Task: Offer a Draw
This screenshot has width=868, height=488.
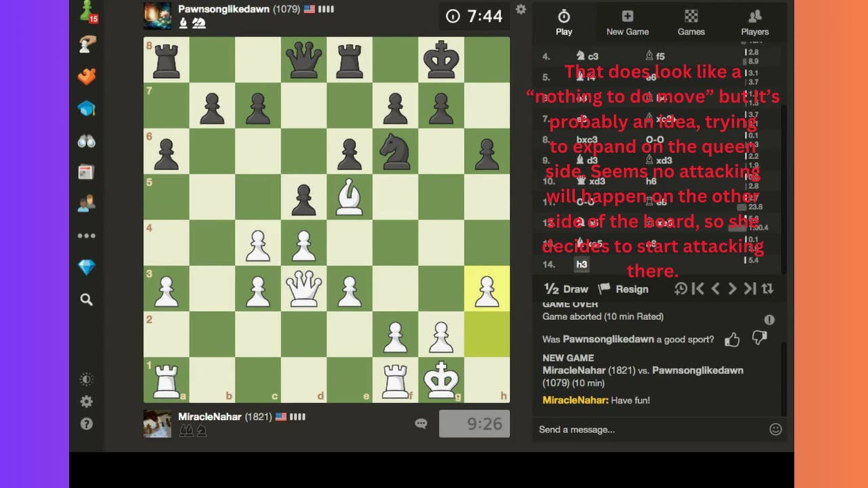Action: point(566,289)
